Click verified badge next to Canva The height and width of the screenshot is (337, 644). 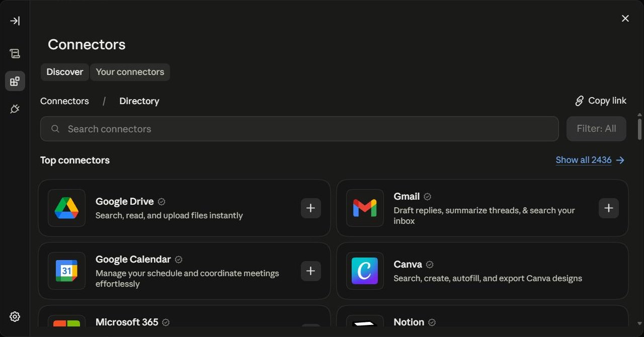point(430,264)
